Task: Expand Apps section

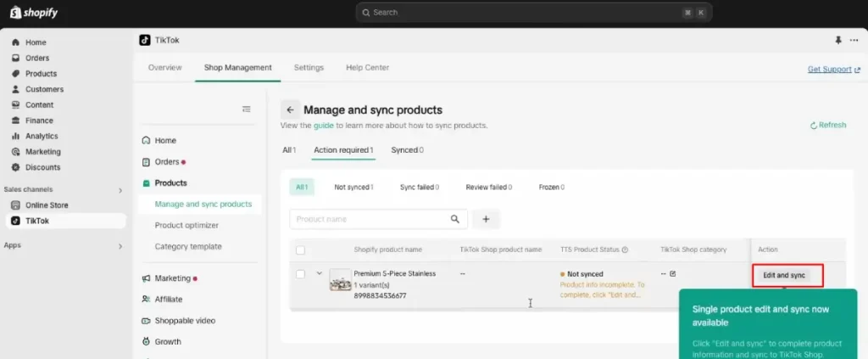Action: (120, 246)
